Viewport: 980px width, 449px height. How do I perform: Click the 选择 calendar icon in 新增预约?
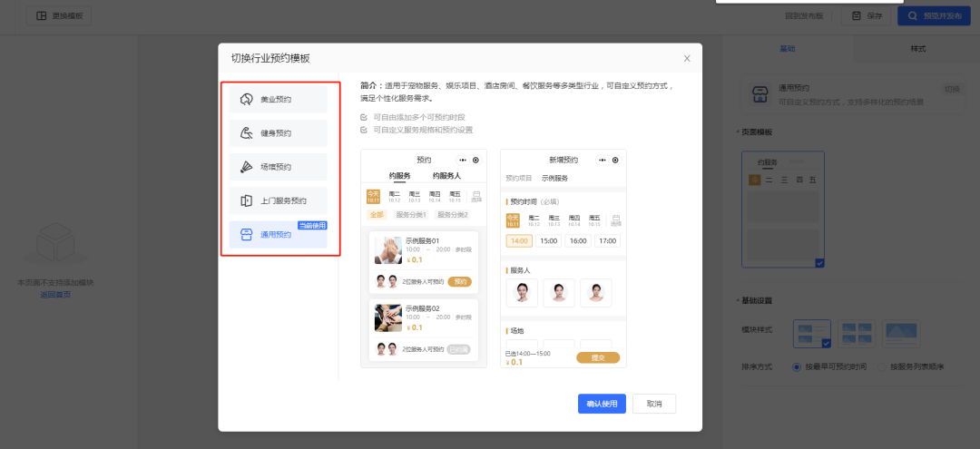pyautogui.click(x=615, y=220)
